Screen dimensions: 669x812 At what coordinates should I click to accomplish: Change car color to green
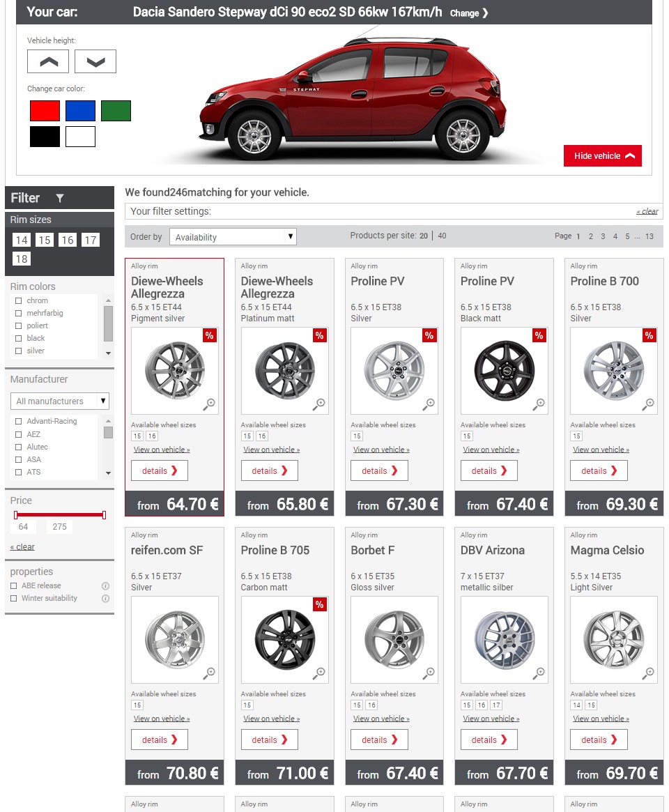coord(116,111)
